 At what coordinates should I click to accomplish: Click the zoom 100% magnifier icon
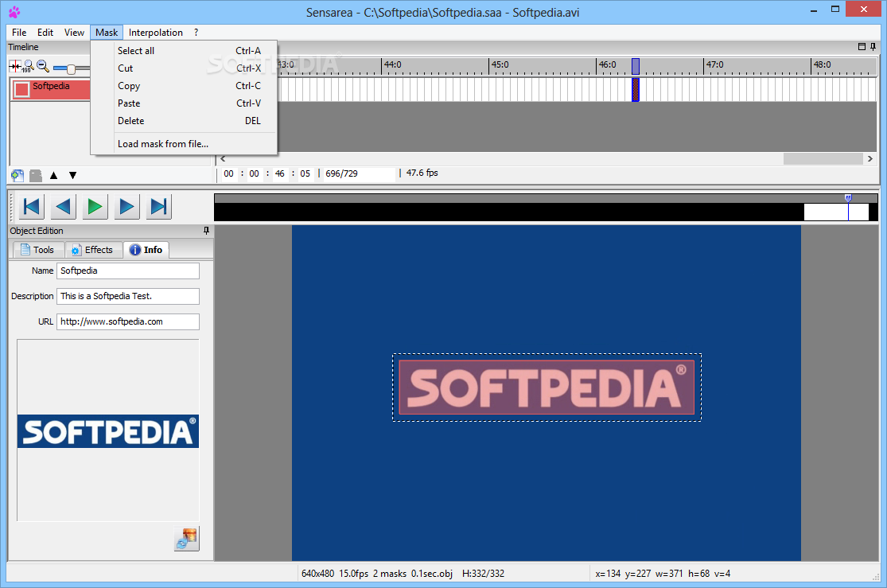pyautogui.click(x=29, y=67)
